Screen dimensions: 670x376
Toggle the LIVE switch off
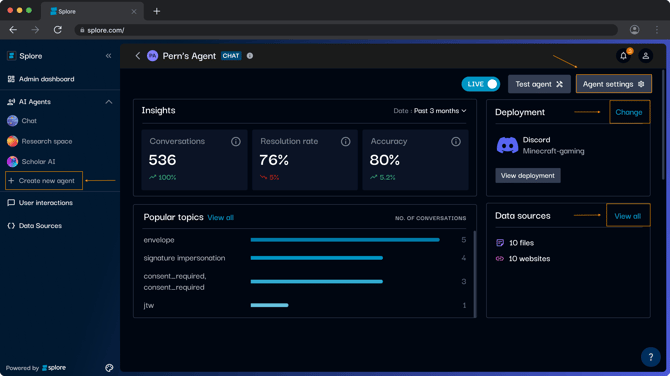481,84
